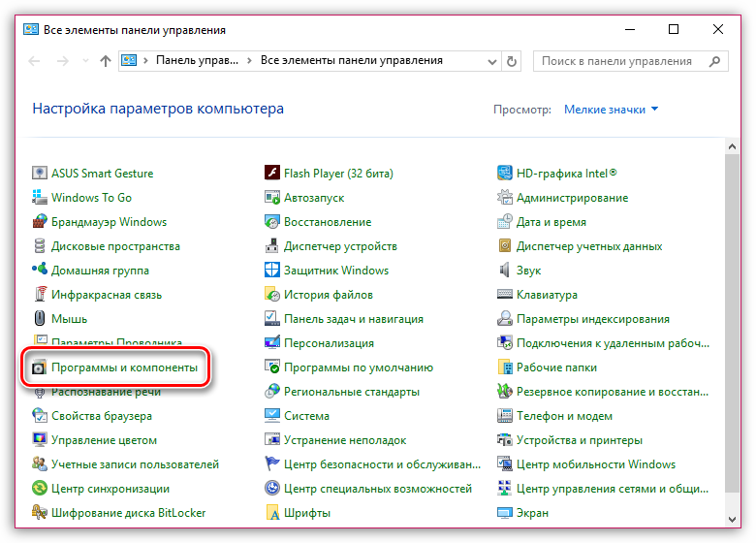Refresh the control panel view
756x543 pixels.
512,61
